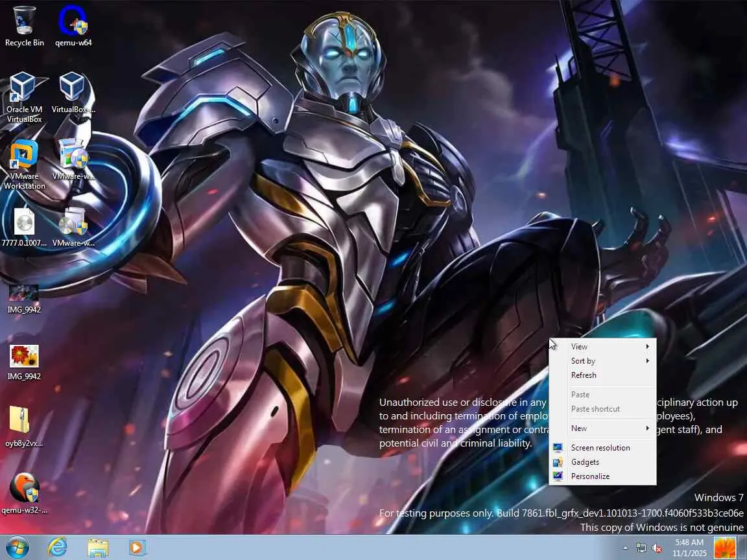The height and width of the screenshot is (560, 747).
Task: Expand the View submenu
Action: coord(602,347)
